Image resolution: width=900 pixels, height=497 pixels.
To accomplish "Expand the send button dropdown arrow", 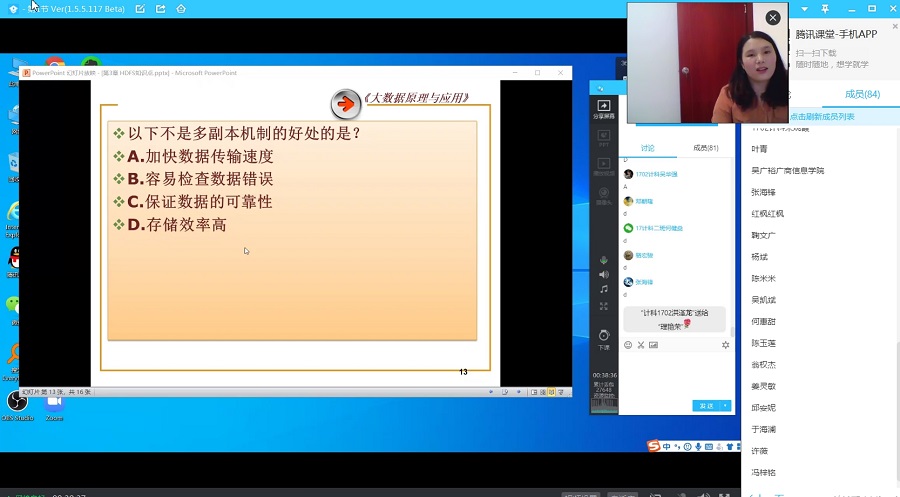I will (725, 406).
